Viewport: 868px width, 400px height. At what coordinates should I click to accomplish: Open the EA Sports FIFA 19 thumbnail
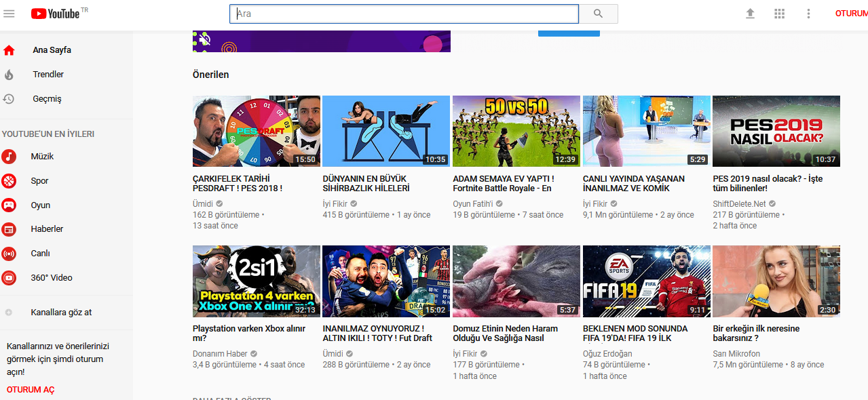tap(647, 281)
